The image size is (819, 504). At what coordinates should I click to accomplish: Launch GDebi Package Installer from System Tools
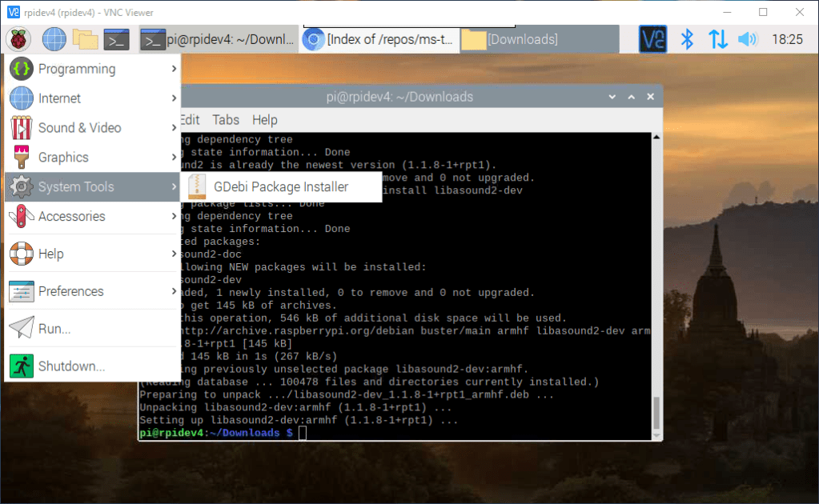(x=281, y=186)
